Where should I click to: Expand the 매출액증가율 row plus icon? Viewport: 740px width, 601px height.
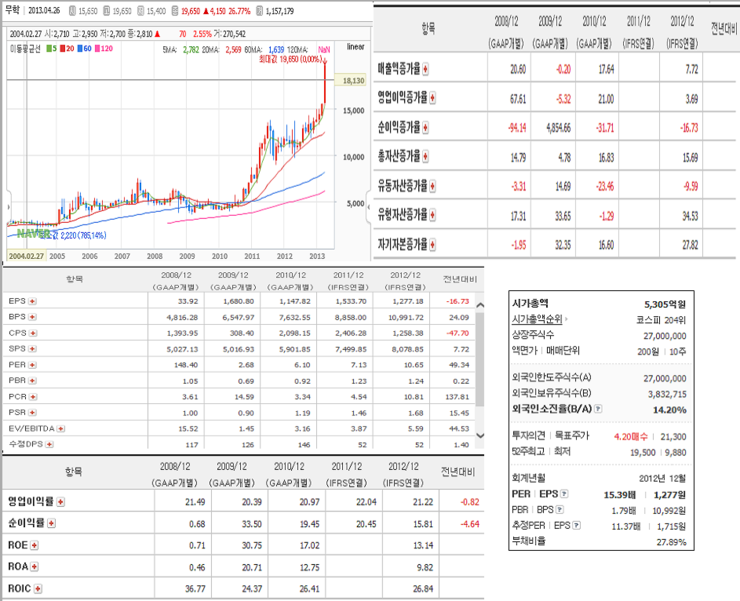click(x=425, y=69)
